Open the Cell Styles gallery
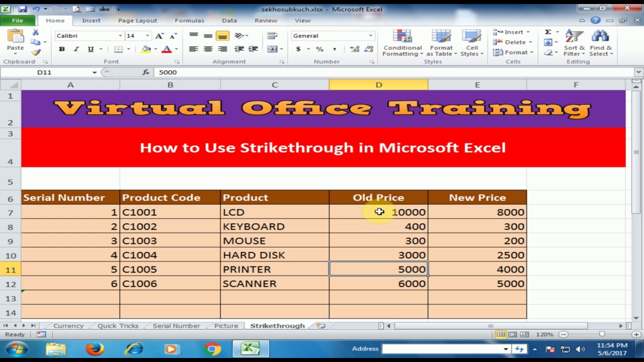The height and width of the screenshot is (362, 644). coord(472,43)
